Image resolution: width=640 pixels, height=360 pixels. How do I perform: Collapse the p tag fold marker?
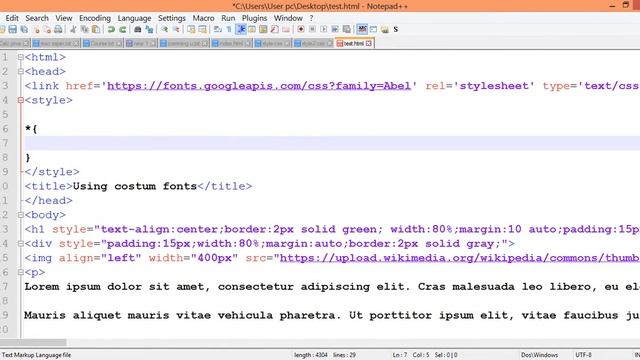tap(20, 272)
